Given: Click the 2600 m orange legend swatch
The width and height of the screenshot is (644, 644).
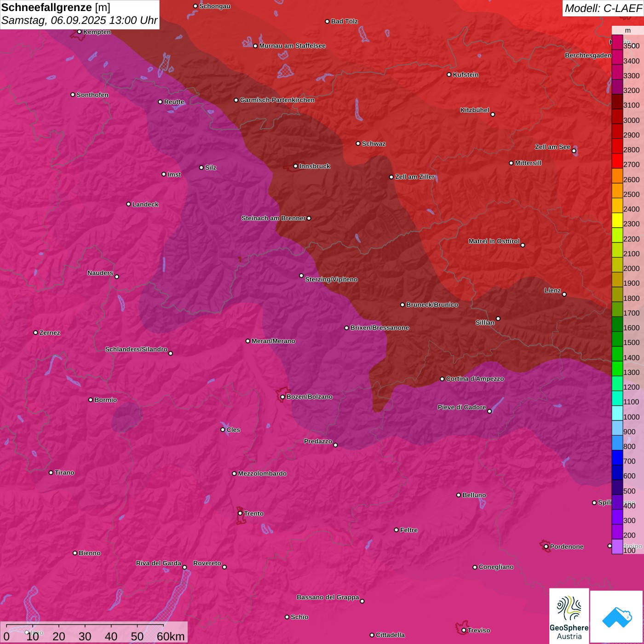Looking at the screenshot, I should tap(617, 176).
